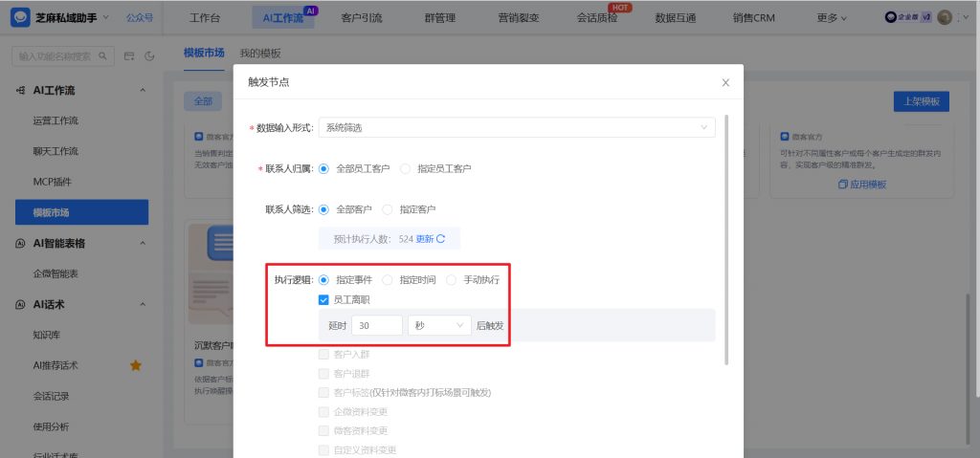Open the 数据输入形式 dropdown
Image resolution: width=980 pixels, height=458 pixels.
pyautogui.click(x=517, y=127)
